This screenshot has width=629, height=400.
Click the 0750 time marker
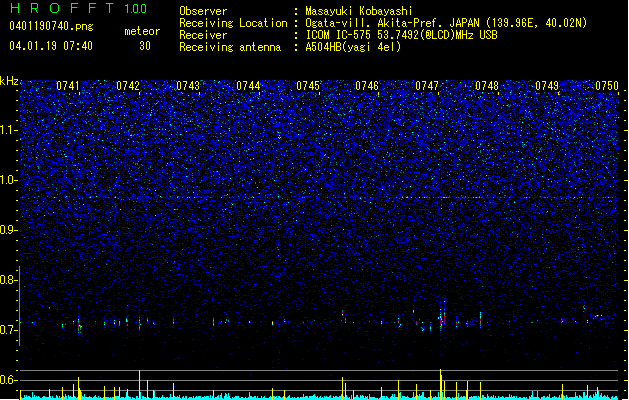[x=607, y=86]
